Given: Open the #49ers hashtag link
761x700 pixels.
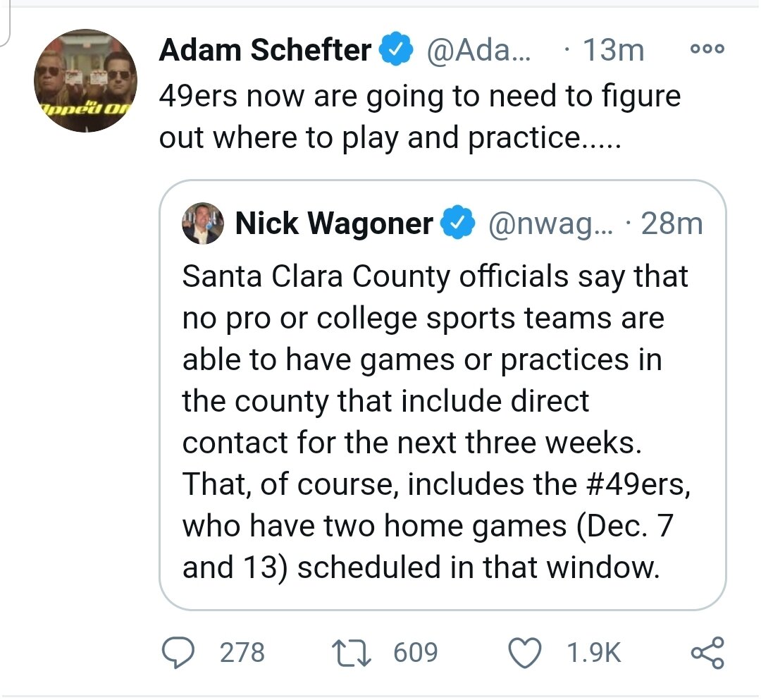Looking at the screenshot, I should tap(631, 484).
